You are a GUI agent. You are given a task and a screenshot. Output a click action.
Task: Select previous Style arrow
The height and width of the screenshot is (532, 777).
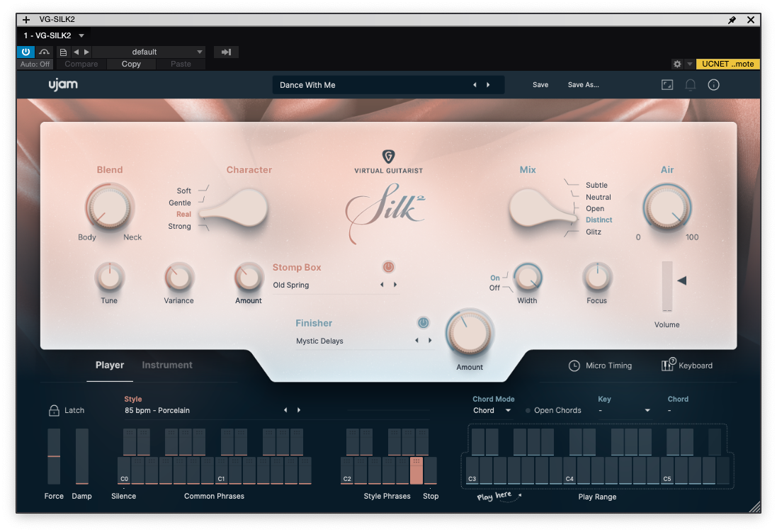click(x=285, y=410)
